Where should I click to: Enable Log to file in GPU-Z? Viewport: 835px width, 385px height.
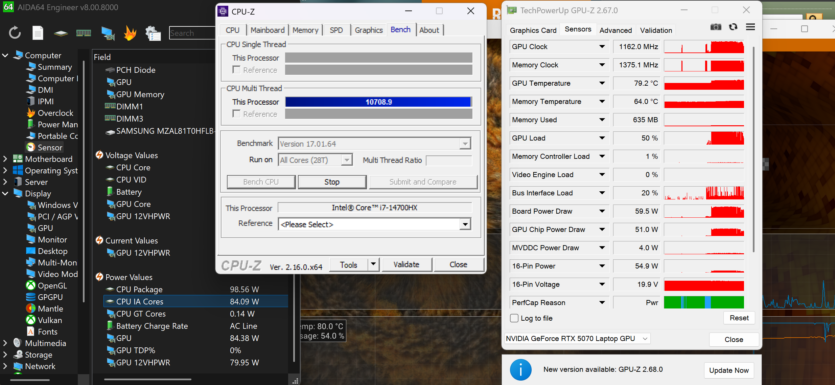click(x=514, y=318)
